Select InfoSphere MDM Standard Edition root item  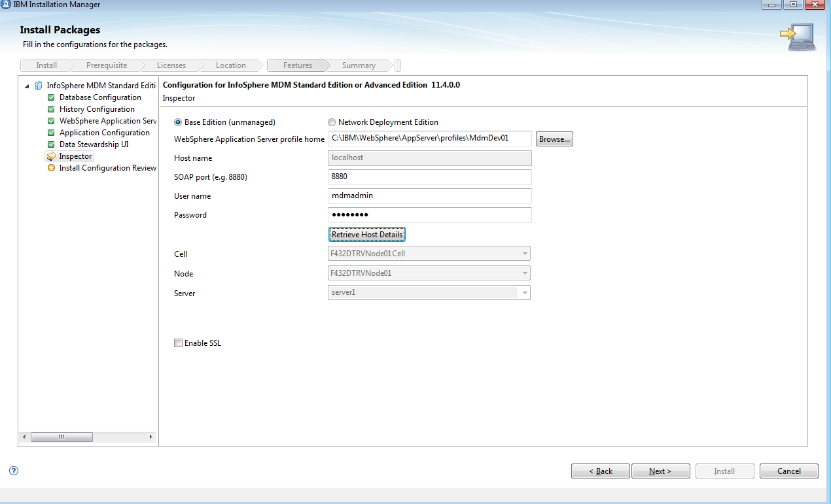point(101,86)
